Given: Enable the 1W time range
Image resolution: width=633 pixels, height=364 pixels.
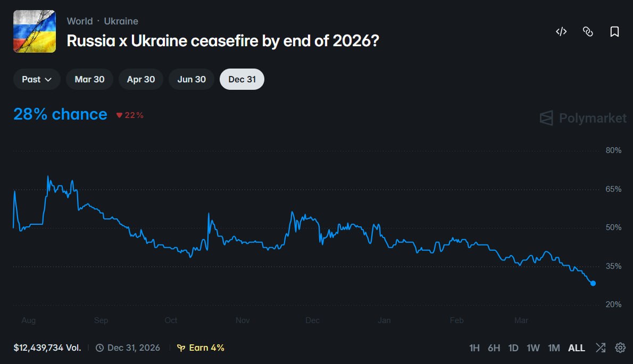Looking at the screenshot, I should click(533, 348).
